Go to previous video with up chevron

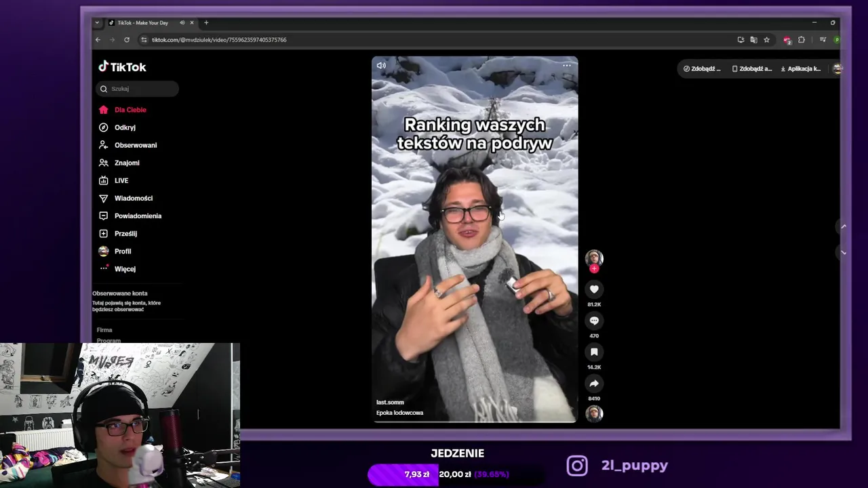(844, 226)
